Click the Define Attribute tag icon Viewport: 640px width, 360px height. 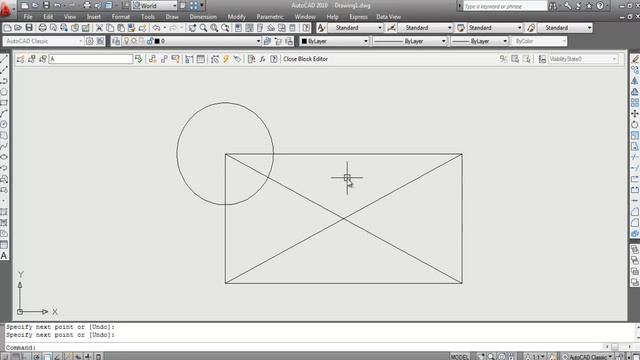[x=237, y=59]
